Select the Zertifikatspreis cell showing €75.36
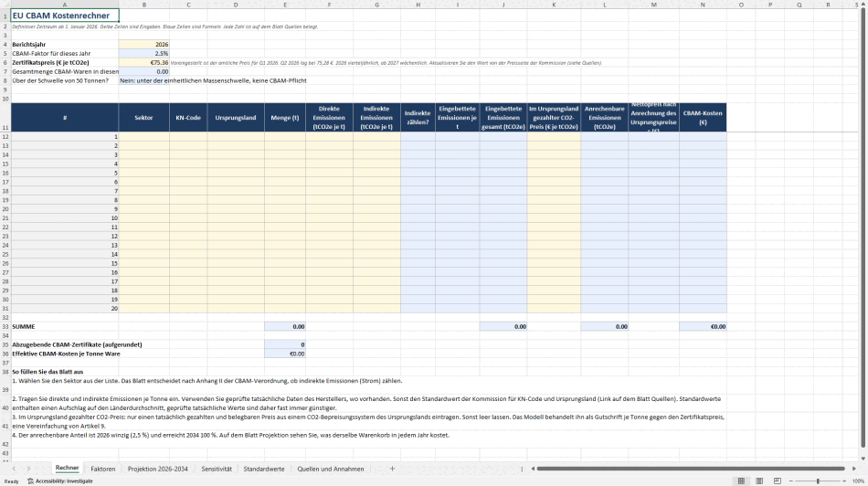The image size is (868, 486). pos(144,62)
